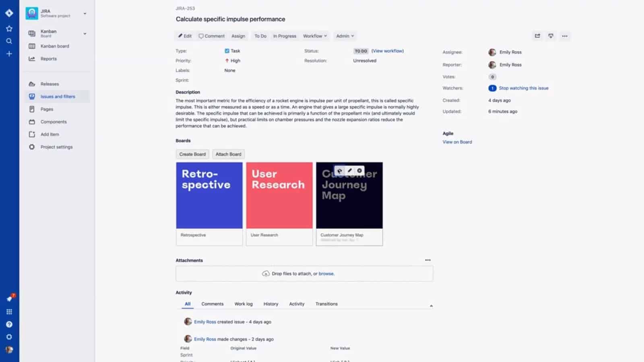Collapse the Activity section with the chevron
Viewport: 644px width, 362px height.
coord(431,305)
